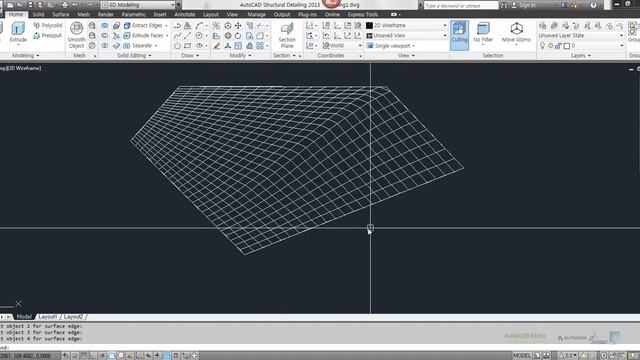Expand the Modeling panel
Viewport: 640px width, 360px height.
click(x=26, y=55)
